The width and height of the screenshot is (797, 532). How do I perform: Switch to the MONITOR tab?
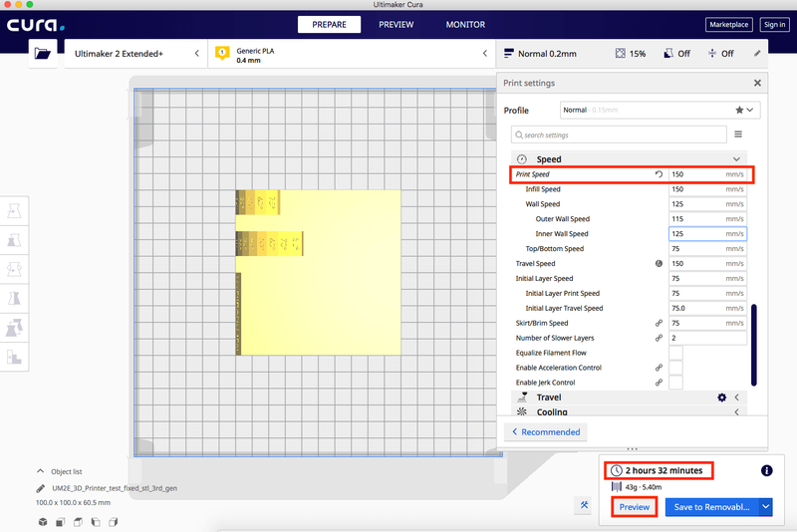pos(465,24)
